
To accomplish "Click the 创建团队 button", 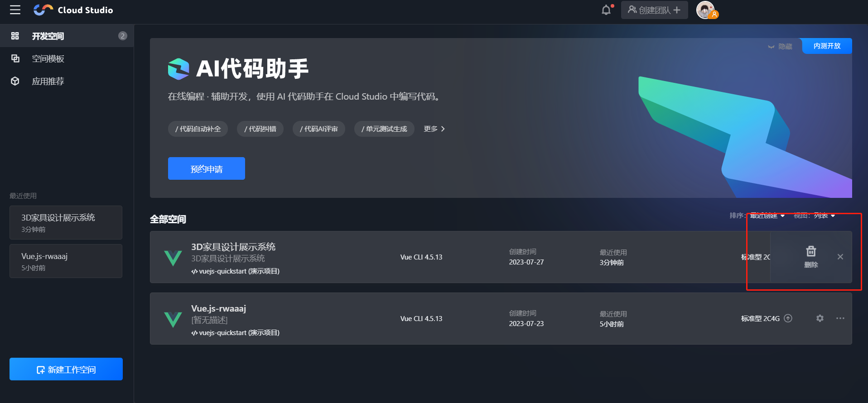I will click(x=654, y=10).
